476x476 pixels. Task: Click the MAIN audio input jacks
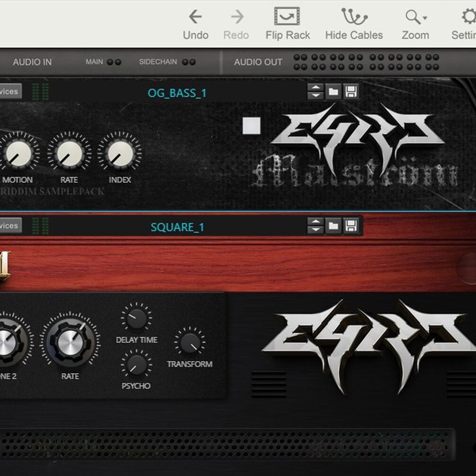click(x=114, y=62)
